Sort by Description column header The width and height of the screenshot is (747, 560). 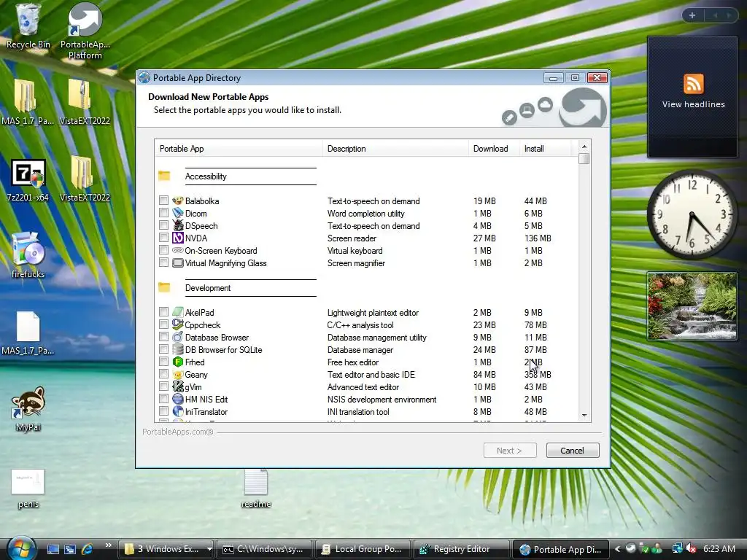(396, 149)
